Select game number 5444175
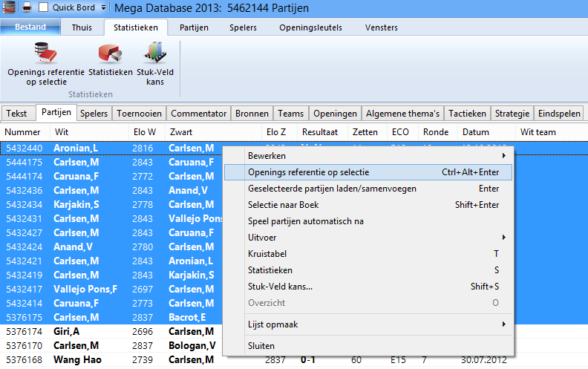Viewport: 588px width, 369px height. (x=111, y=163)
